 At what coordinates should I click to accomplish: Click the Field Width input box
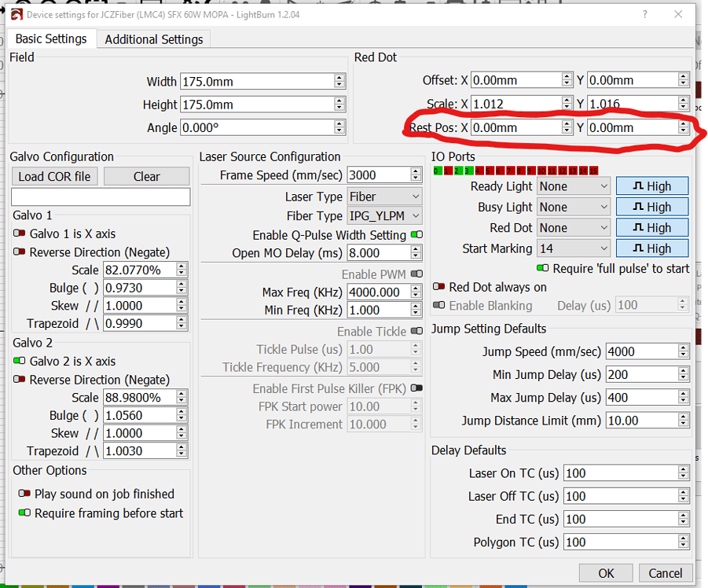coord(259,80)
